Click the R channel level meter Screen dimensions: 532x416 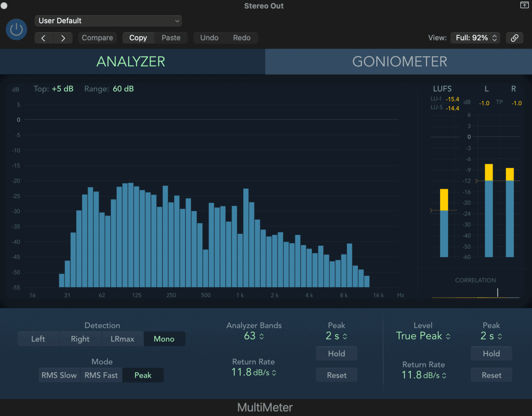pos(510,213)
